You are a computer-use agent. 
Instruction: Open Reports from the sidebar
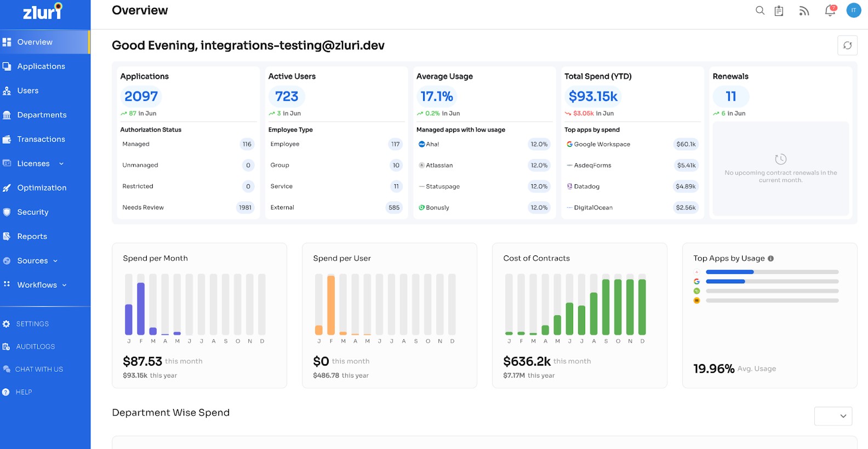[x=32, y=236]
